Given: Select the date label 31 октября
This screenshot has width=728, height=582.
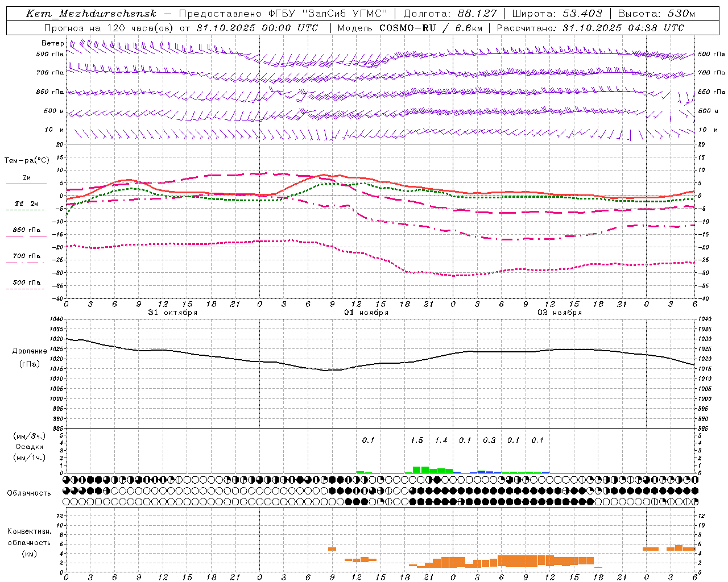Looking at the screenshot, I should [x=173, y=313].
